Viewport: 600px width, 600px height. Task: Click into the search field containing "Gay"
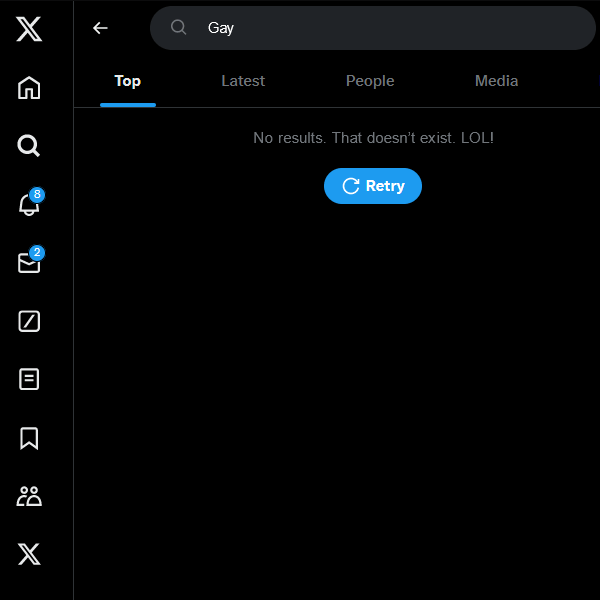[x=390, y=28]
